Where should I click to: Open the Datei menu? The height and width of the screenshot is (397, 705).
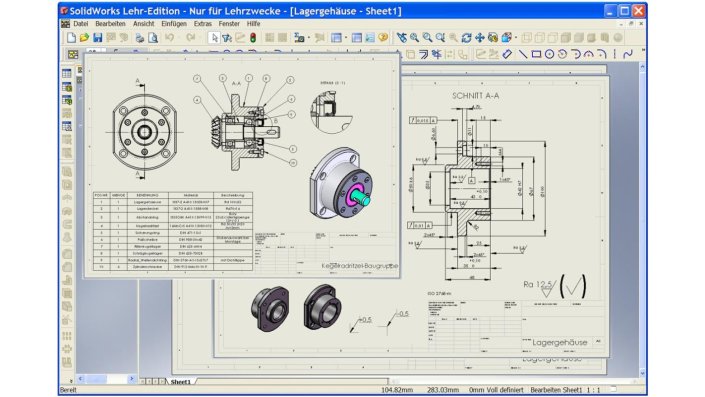tap(81, 24)
